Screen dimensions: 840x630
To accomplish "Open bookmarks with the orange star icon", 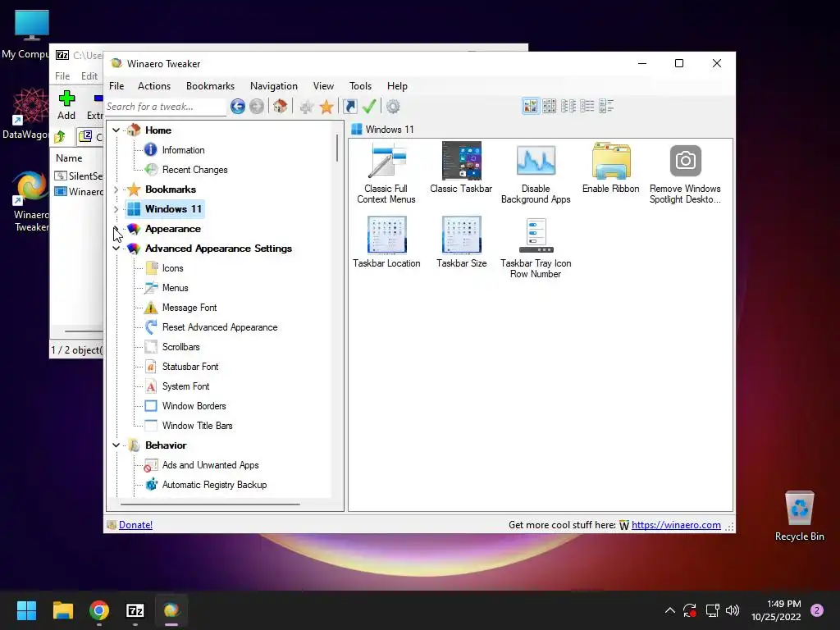I will pyautogui.click(x=326, y=107).
